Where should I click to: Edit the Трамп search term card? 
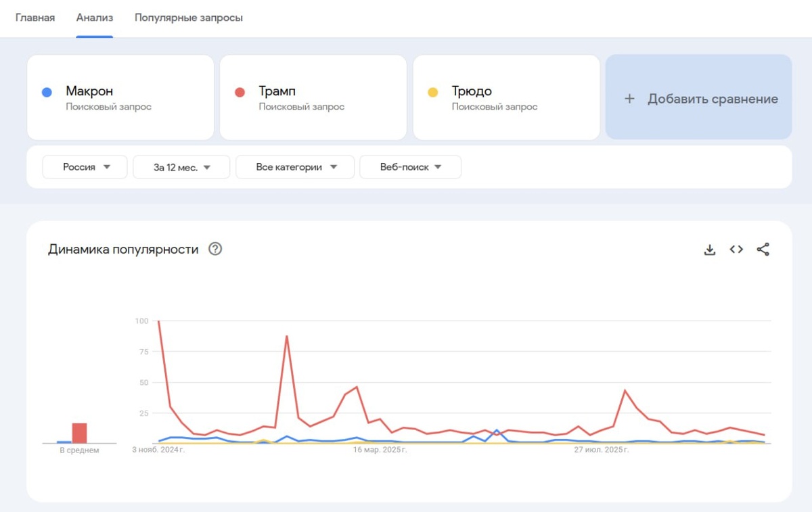coord(313,97)
